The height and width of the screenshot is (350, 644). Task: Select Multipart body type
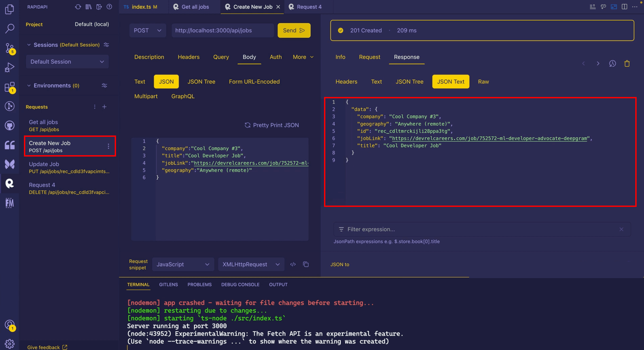[146, 96]
